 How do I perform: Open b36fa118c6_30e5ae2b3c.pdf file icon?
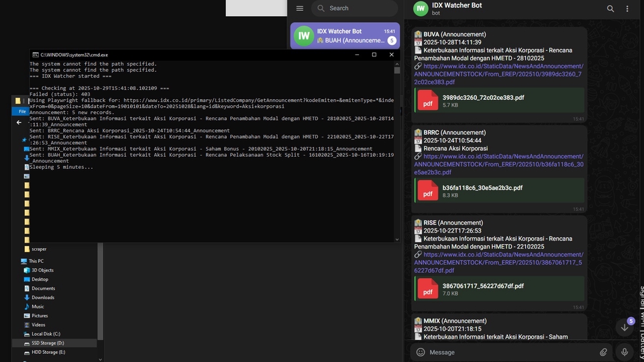427,191
